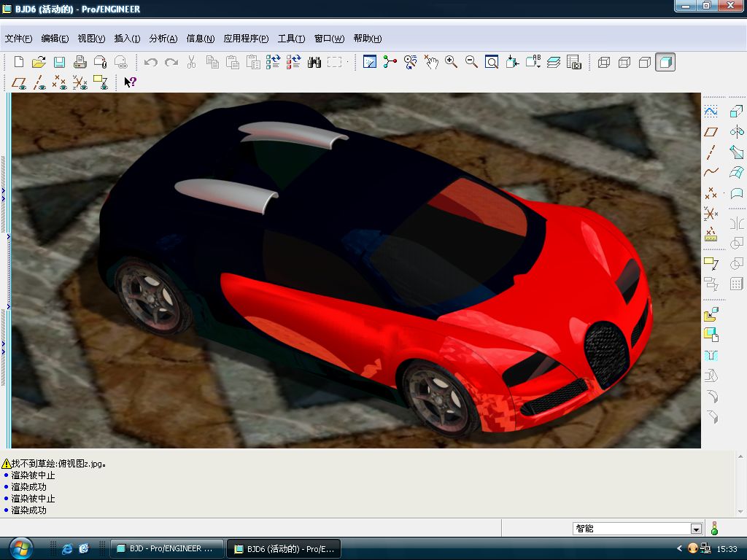Select the Sketch tool

tap(711, 112)
